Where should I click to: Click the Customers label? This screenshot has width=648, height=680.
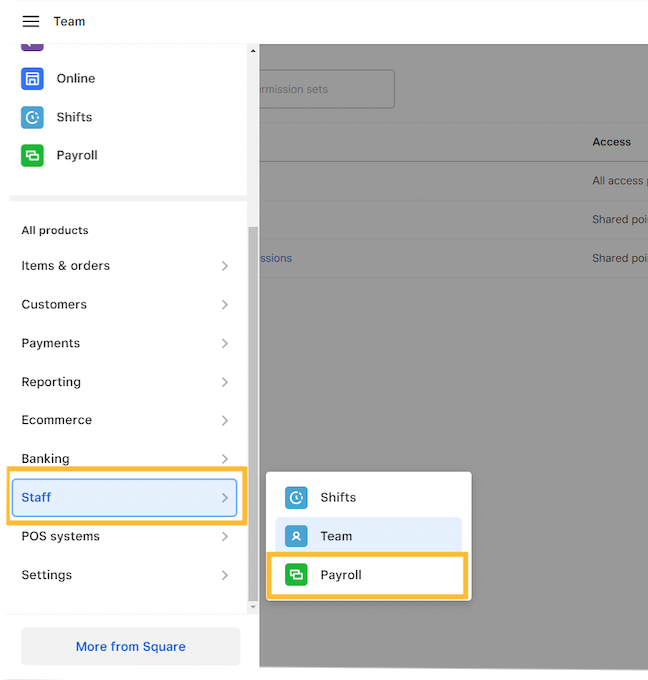tap(54, 304)
